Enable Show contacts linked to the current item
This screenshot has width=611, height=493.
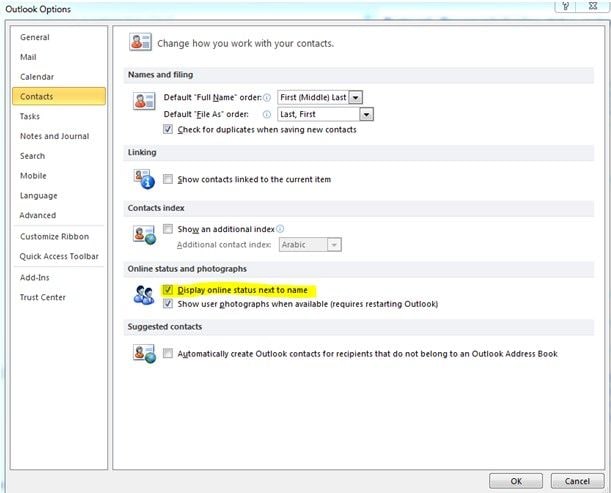[x=168, y=179]
